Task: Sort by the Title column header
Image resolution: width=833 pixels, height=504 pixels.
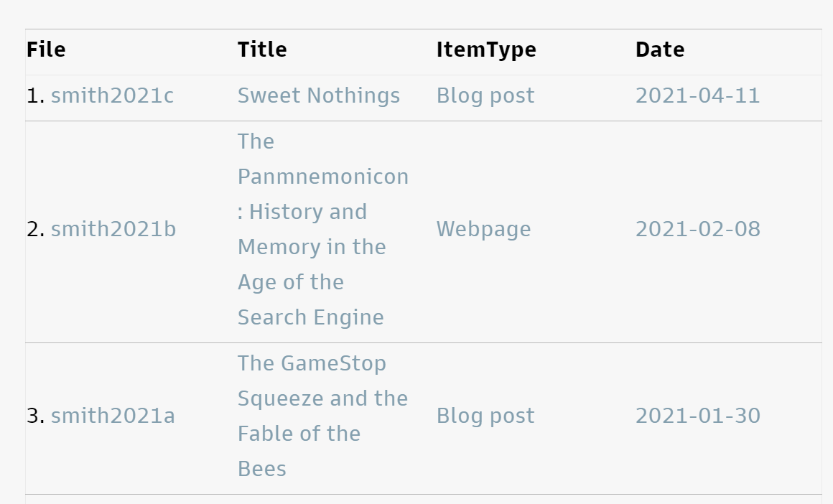Action: (x=262, y=50)
